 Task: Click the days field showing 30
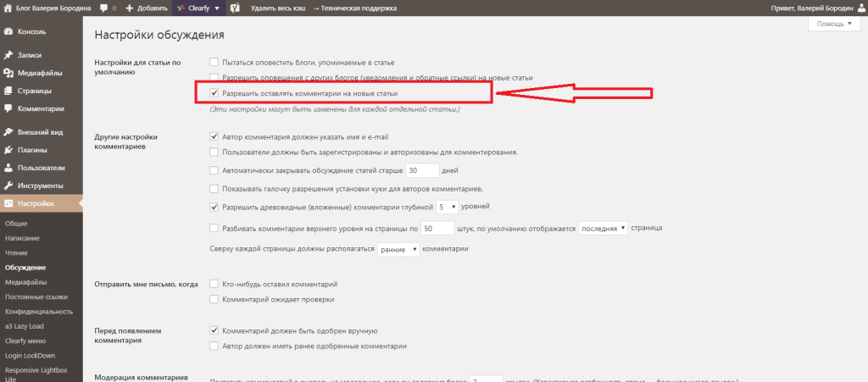pyautogui.click(x=422, y=170)
